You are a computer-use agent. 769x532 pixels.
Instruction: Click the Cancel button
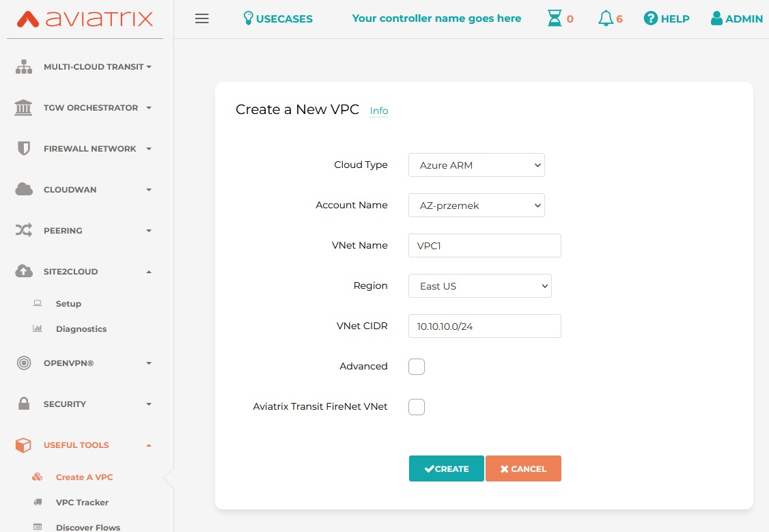coord(523,468)
